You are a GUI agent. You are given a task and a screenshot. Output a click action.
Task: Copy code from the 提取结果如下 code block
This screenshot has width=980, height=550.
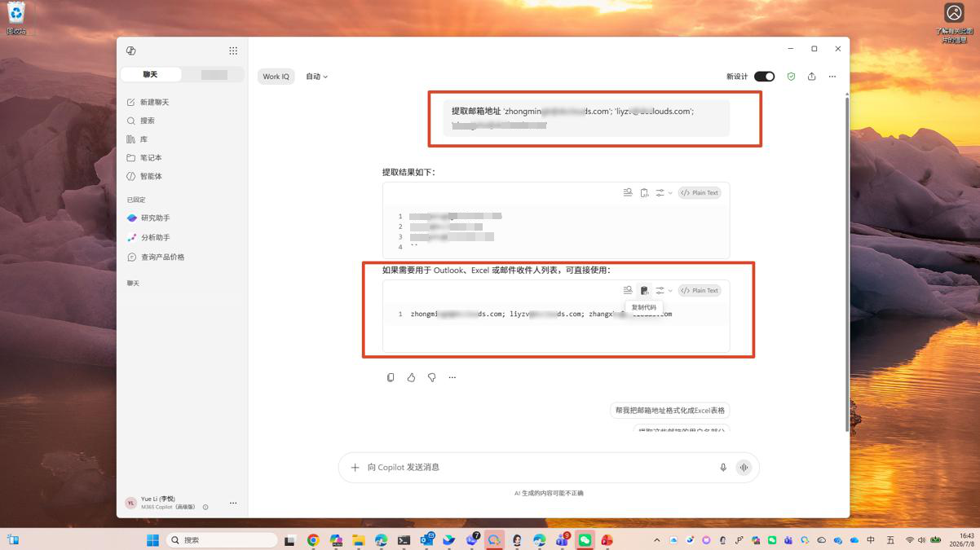click(644, 193)
